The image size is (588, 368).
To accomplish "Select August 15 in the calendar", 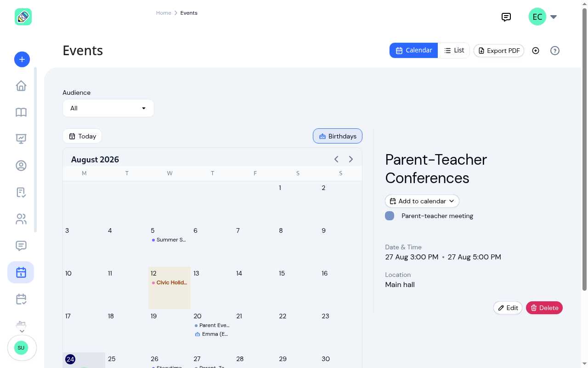I will 282,273.
